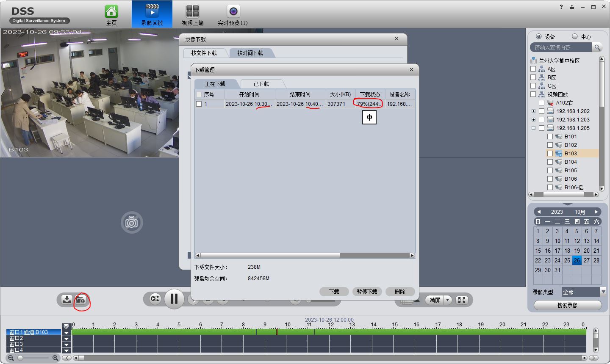
Task: Pause playback with the pause button
Action: pos(174,299)
